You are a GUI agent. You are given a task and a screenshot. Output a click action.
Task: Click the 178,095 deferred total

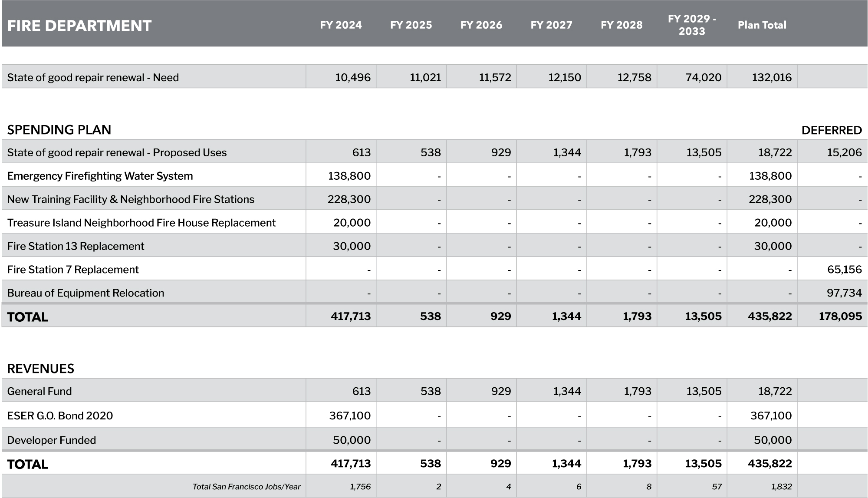coord(840,316)
